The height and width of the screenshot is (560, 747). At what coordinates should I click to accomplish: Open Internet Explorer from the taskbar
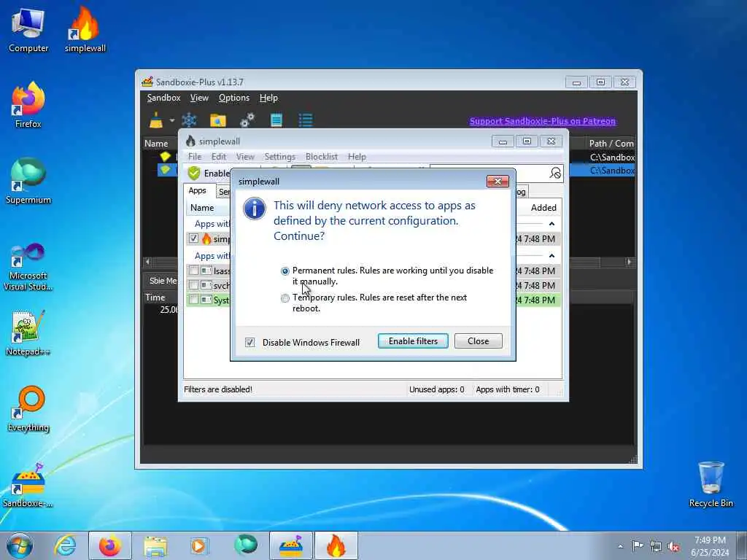coord(65,545)
